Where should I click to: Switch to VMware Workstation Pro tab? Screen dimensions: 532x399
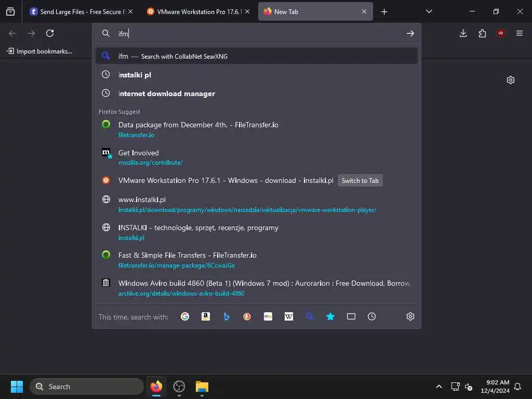198,11
